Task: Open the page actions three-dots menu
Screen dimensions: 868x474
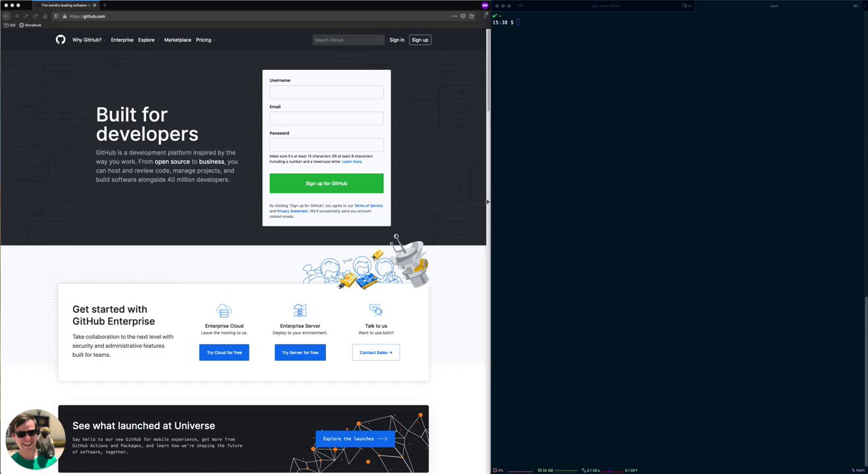Action: point(454,16)
